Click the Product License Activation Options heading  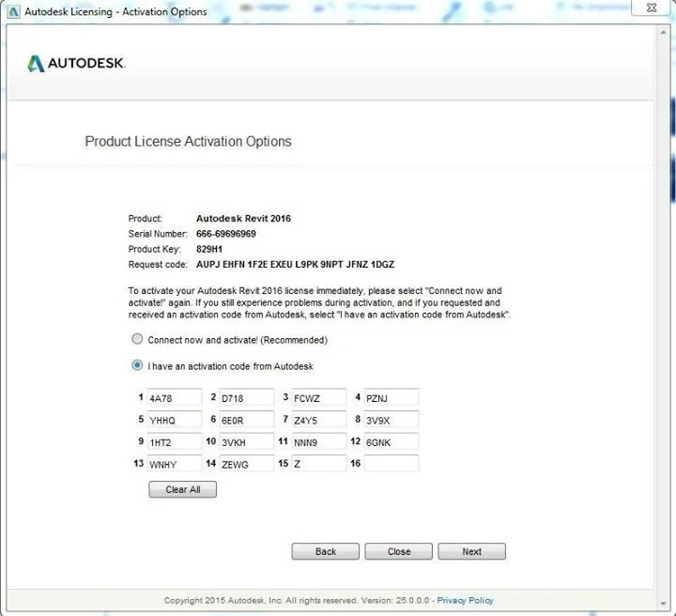point(188,142)
